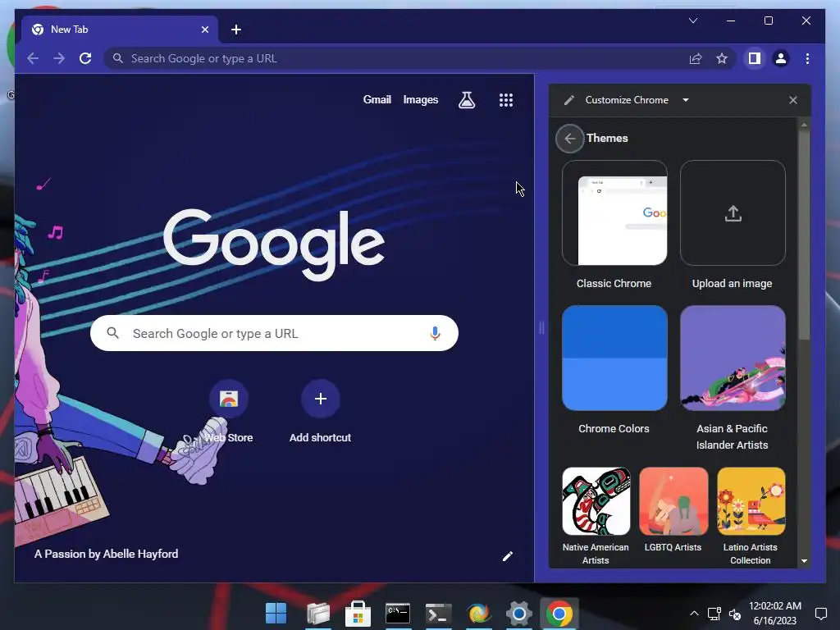
Task: Open the profile avatar menu
Action: [x=781, y=58]
